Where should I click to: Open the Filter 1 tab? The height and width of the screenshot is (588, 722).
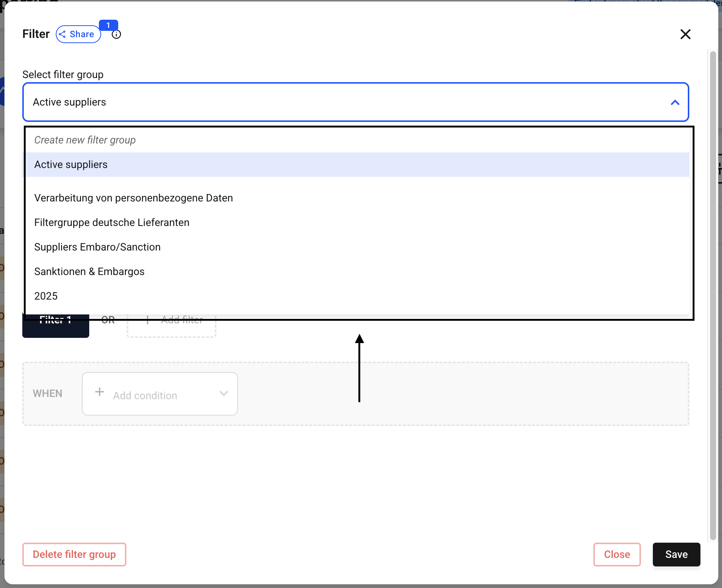point(56,326)
